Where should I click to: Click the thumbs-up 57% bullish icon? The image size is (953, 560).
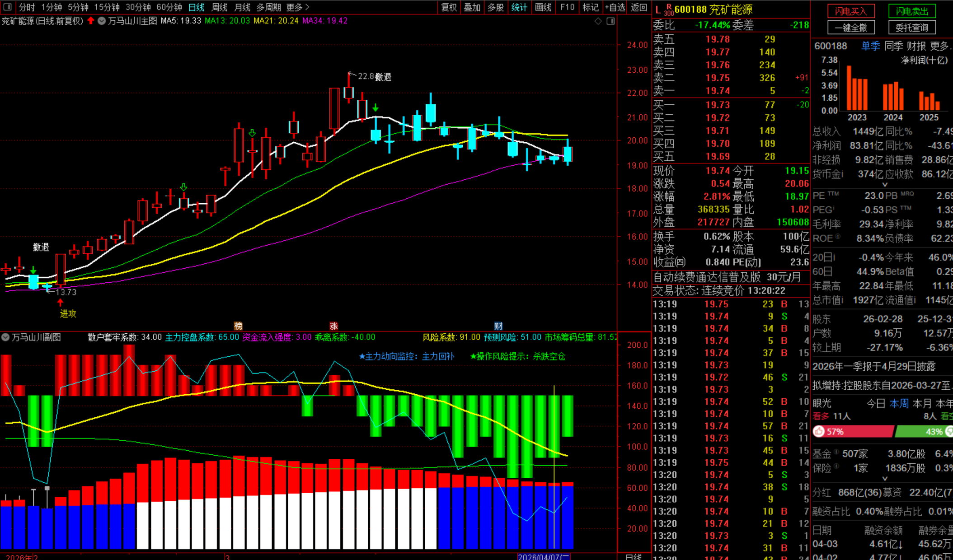819,431
